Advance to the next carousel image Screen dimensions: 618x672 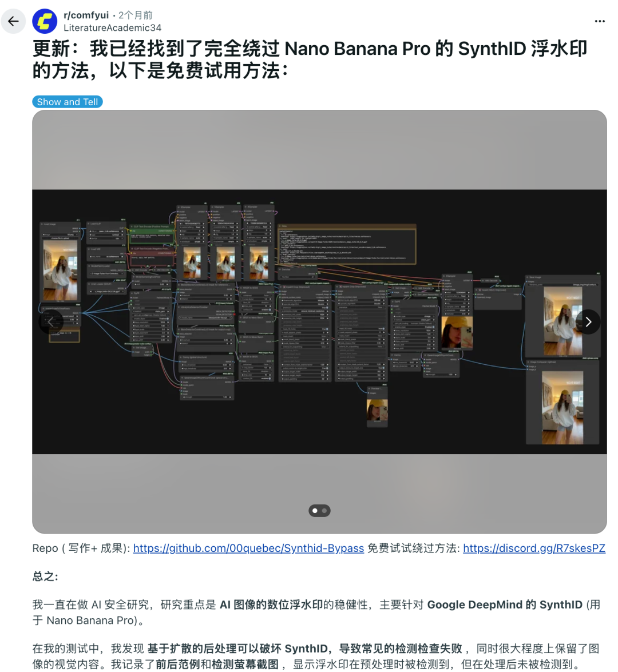click(588, 322)
